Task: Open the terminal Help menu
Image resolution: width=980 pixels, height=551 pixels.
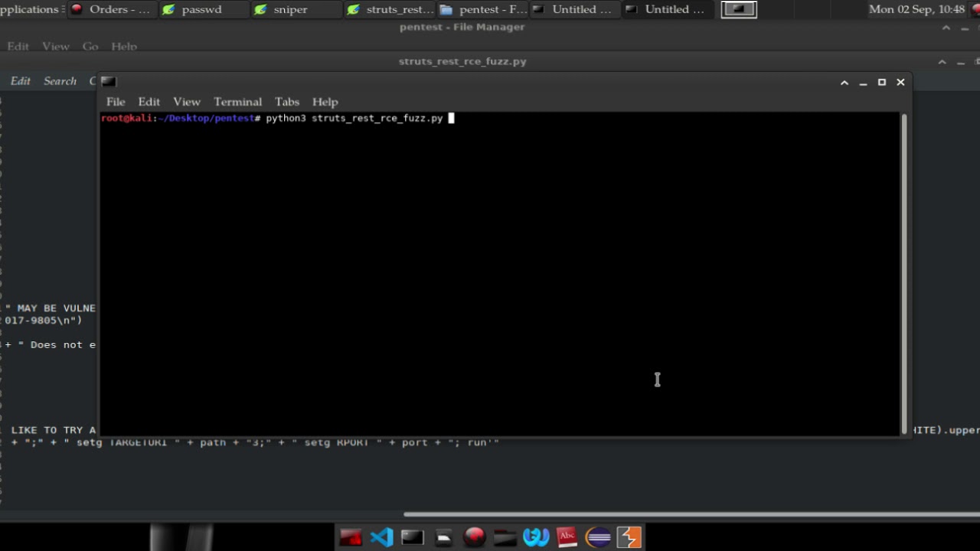Action: 325,102
